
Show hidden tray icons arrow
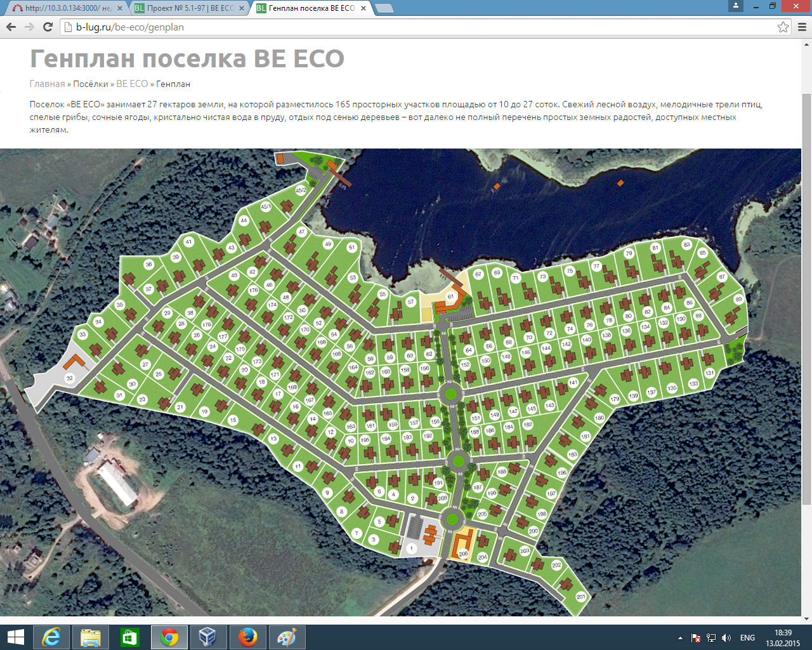tap(680, 638)
